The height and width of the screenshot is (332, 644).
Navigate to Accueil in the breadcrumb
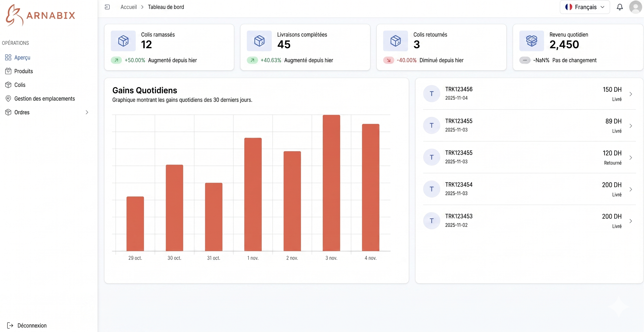coord(128,7)
